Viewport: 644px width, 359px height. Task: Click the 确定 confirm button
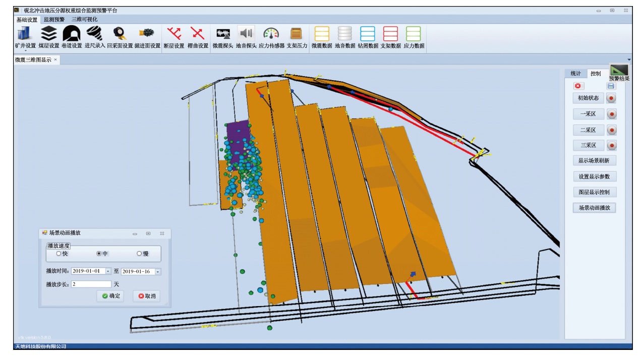(x=110, y=296)
